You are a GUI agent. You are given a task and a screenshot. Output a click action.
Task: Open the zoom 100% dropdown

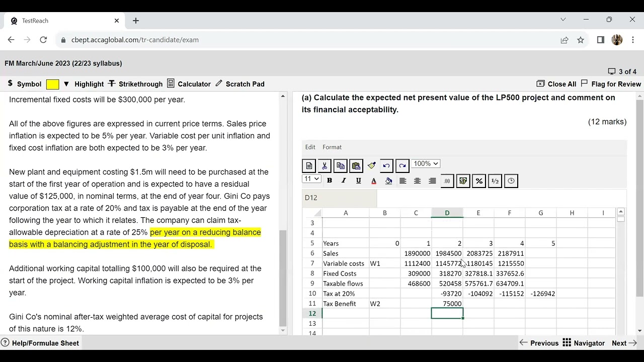[x=426, y=163]
